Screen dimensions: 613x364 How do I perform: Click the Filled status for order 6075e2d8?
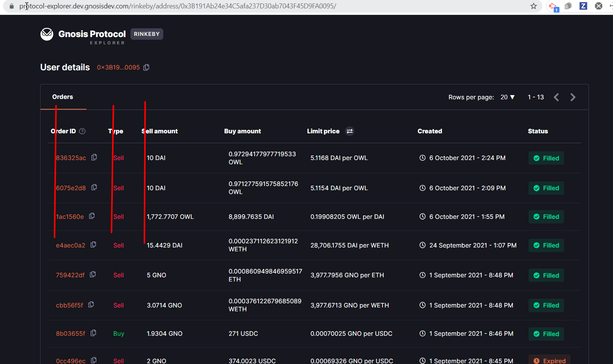546,188
